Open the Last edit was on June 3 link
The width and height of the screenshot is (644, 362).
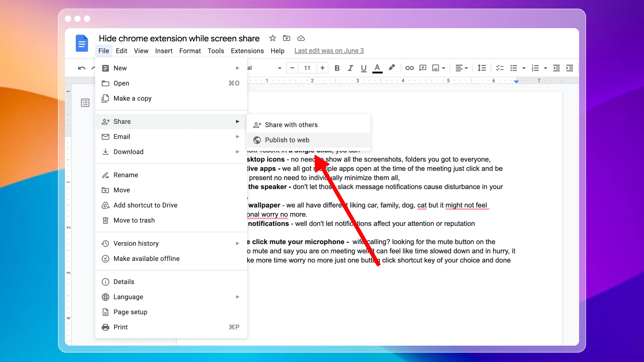tap(329, 51)
